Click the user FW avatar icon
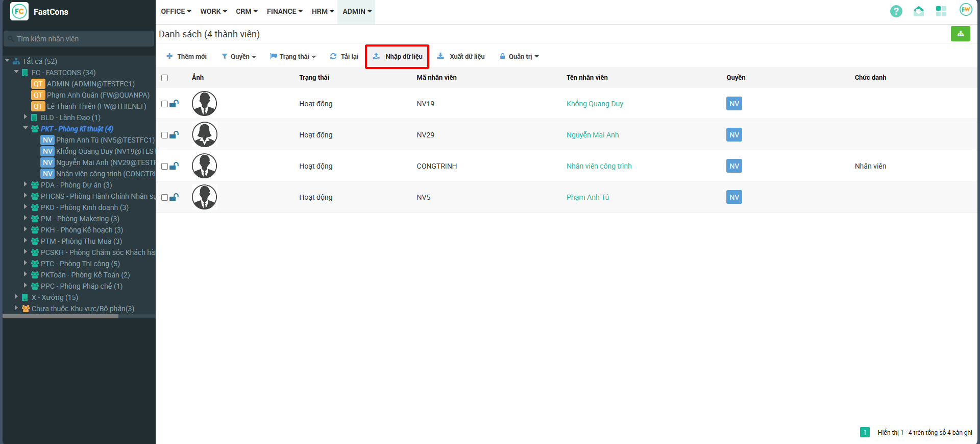This screenshot has width=980, height=444. (965, 10)
